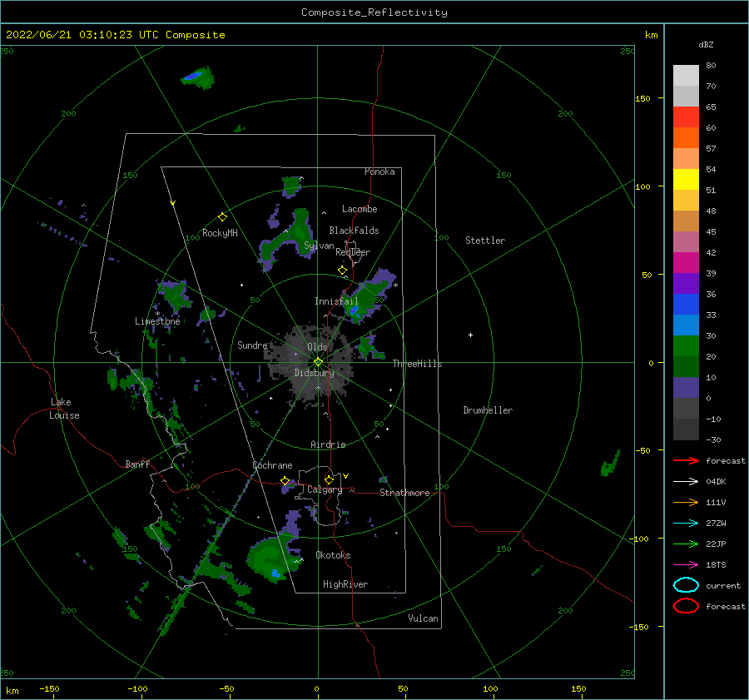Click the Airdrie city label

coord(328,444)
